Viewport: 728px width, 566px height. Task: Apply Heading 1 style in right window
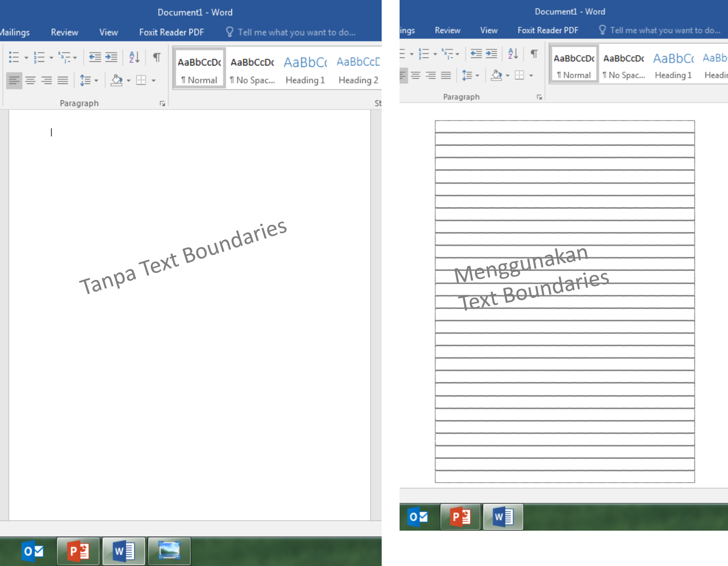tap(673, 65)
